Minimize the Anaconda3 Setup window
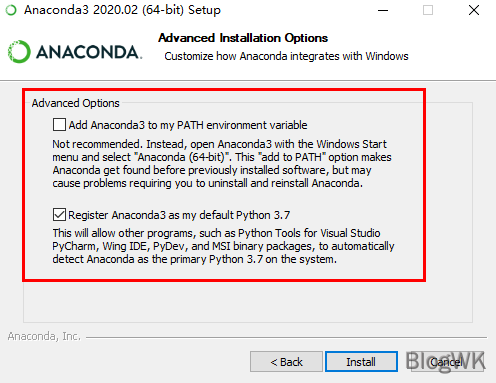Viewport: 496px width, 383px height. point(383,10)
